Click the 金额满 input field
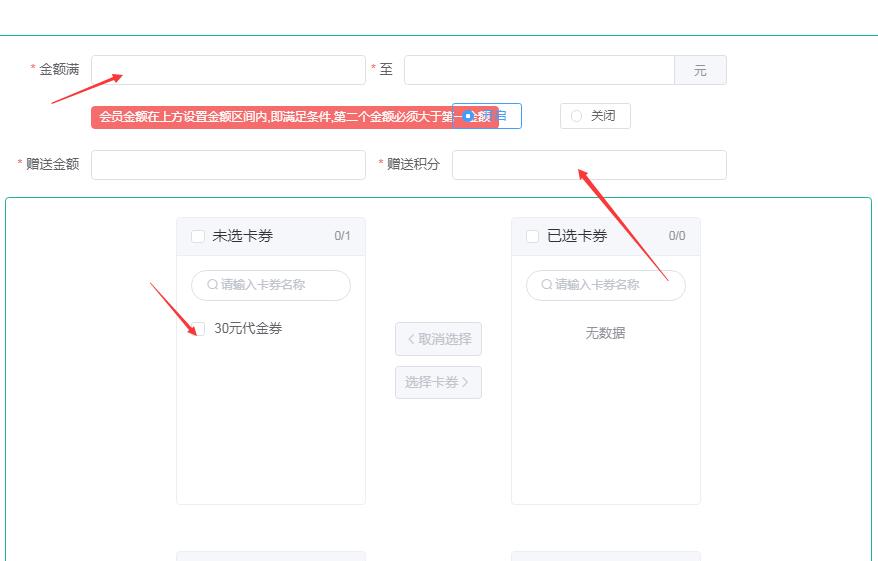The width and height of the screenshot is (878, 561). coord(228,70)
